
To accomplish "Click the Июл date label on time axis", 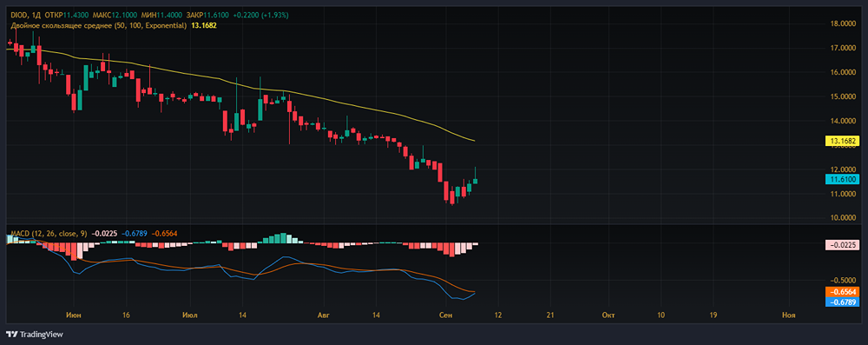I will (x=190, y=315).
